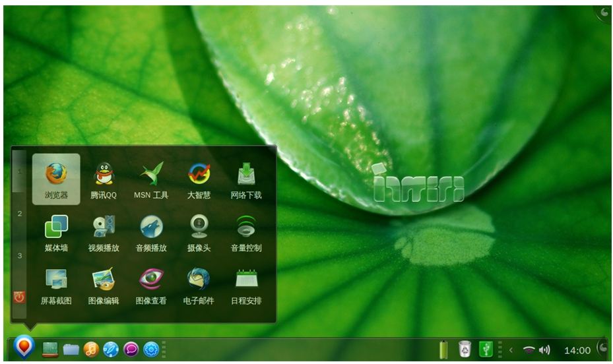The image size is (613, 364).
Task: Switch to launcher page 1
Action: click(x=19, y=171)
